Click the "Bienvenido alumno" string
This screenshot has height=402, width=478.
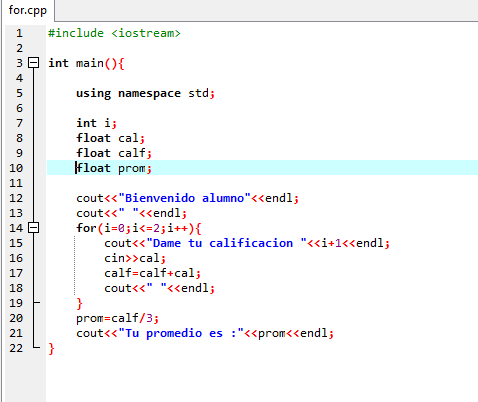coord(184,198)
